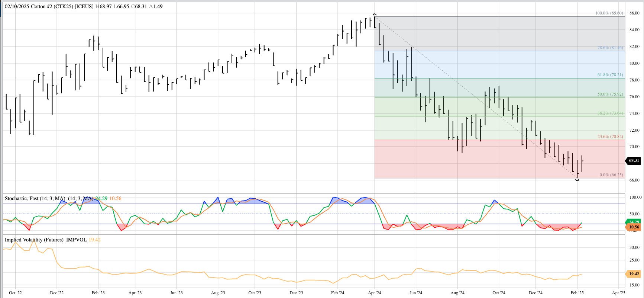Click the Oct '22 date on the time axis
Image resolution: width=644 pixels, height=298 pixels.
tap(15, 293)
